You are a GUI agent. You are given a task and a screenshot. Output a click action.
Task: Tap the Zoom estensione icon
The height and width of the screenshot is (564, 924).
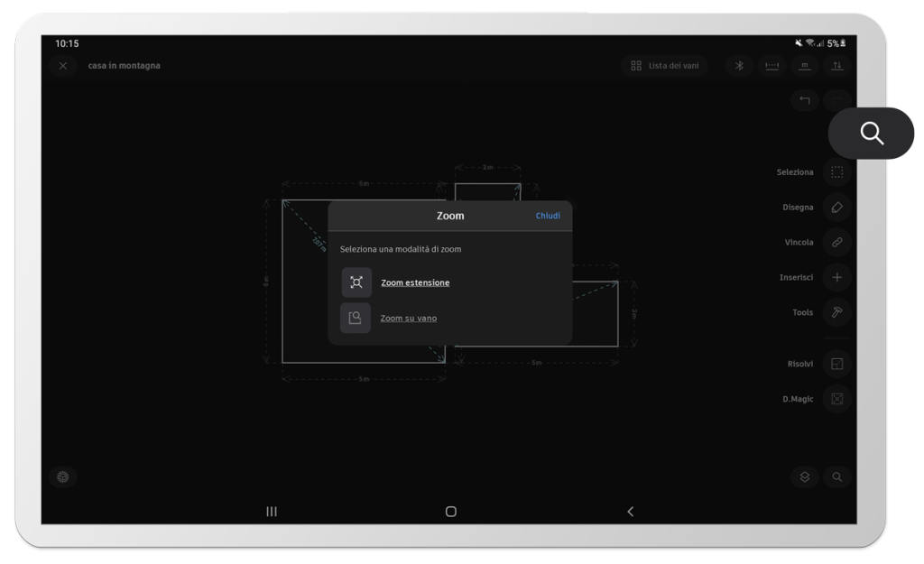click(356, 282)
